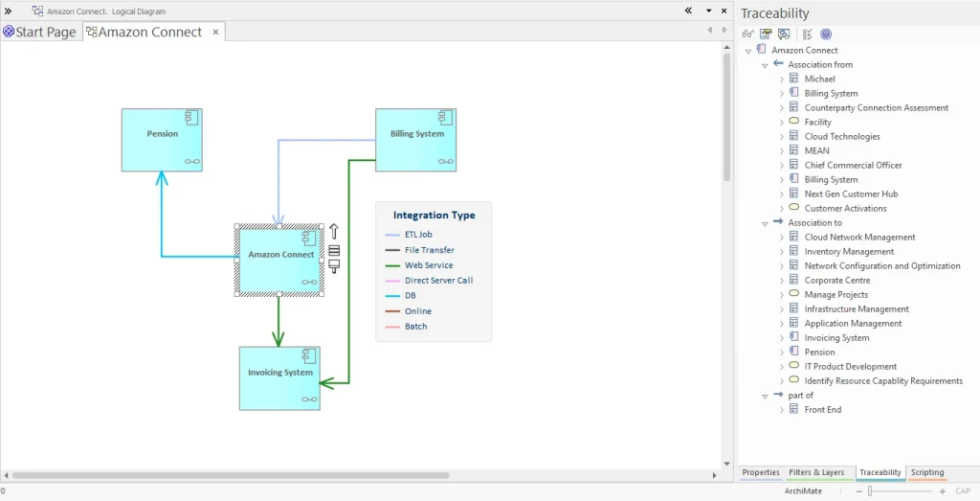Click the Association from left-arrow icon
This screenshot has width=980, height=501.
[778, 64]
